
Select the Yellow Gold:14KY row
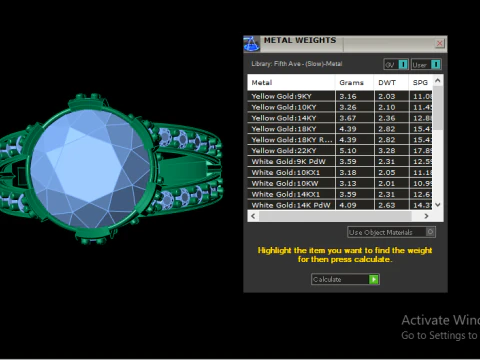340,118
